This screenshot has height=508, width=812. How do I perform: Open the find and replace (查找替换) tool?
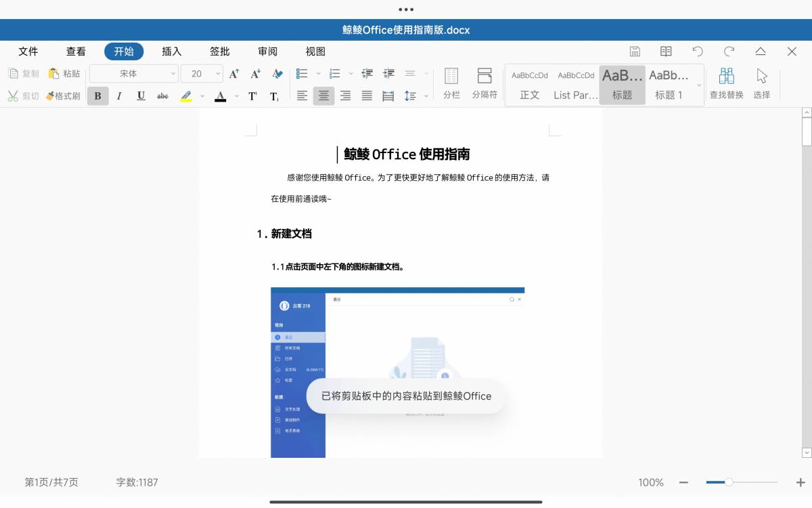726,83
